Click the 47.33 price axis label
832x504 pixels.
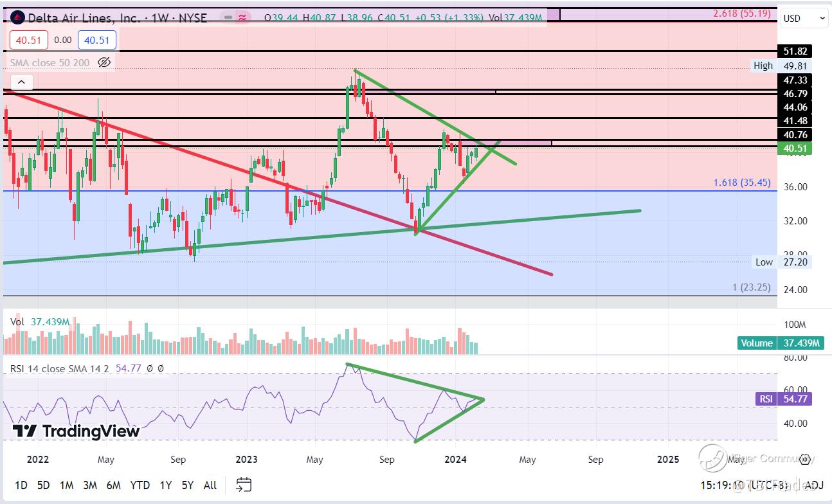pyautogui.click(x=794, y=80)
